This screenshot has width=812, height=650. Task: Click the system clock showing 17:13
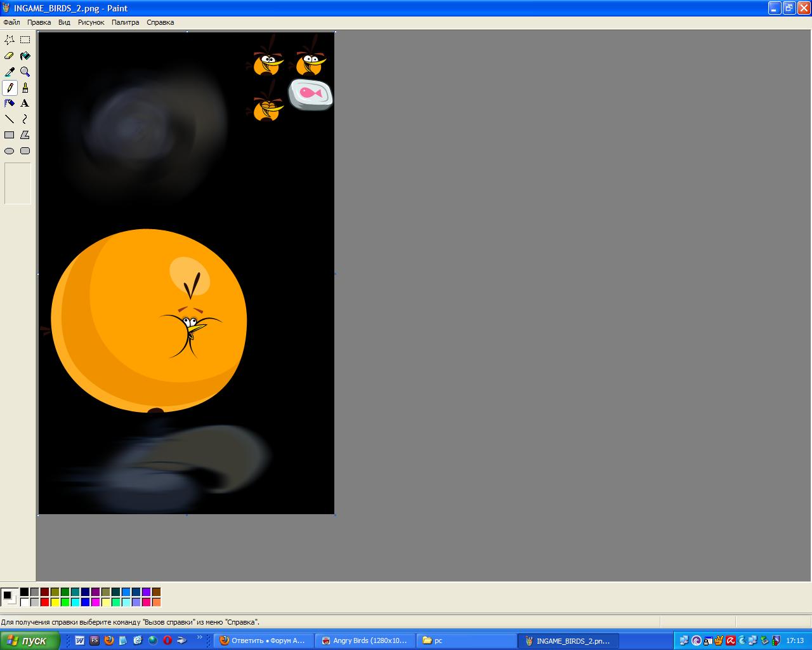click(795, 640)
